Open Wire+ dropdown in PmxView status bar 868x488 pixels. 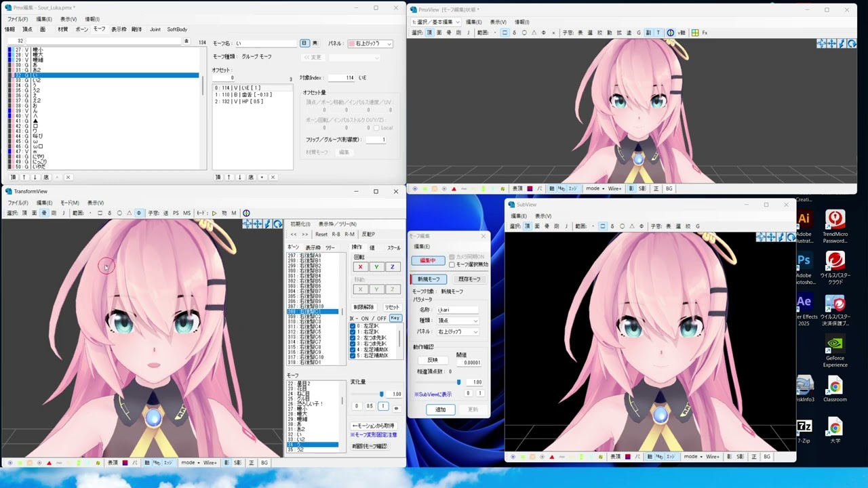[614, 188]
